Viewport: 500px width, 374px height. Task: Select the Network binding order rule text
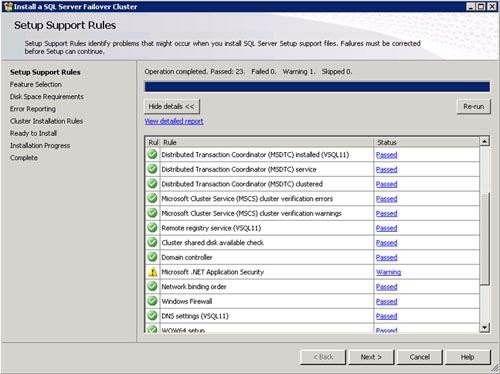click(194, 287)
